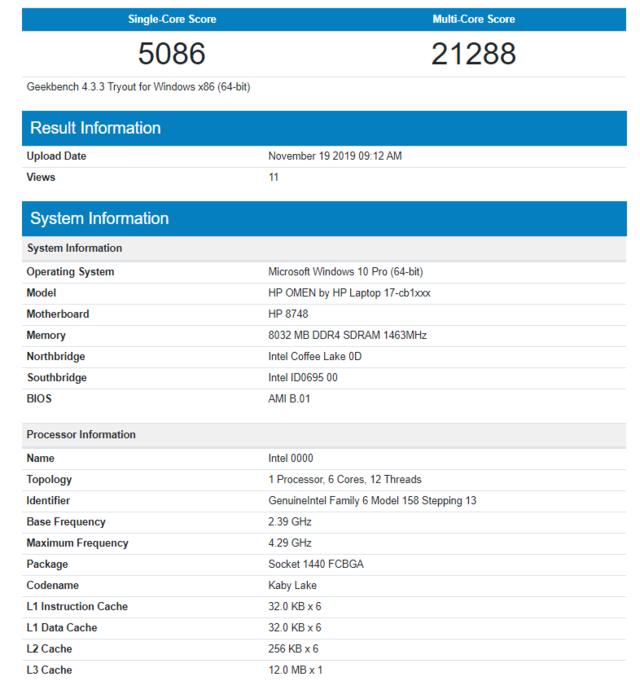Click the L1 Data Cache label
640x690 pixels.
click(62, 627)
